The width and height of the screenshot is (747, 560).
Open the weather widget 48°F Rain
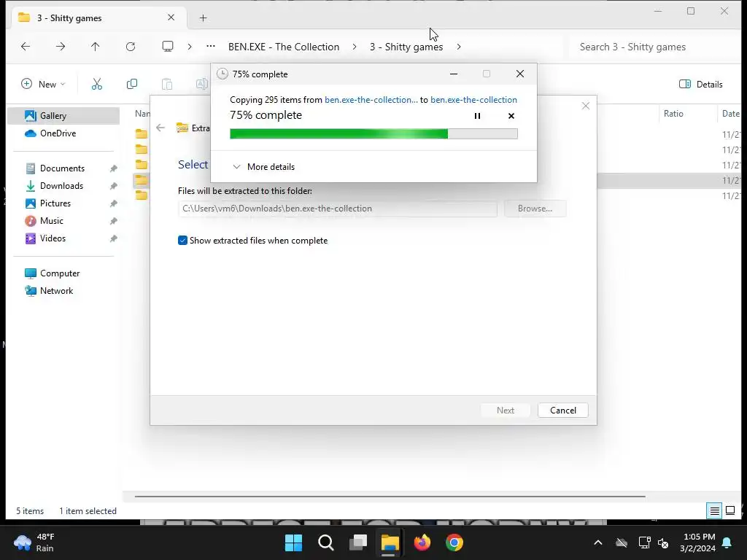click(34, 542)
